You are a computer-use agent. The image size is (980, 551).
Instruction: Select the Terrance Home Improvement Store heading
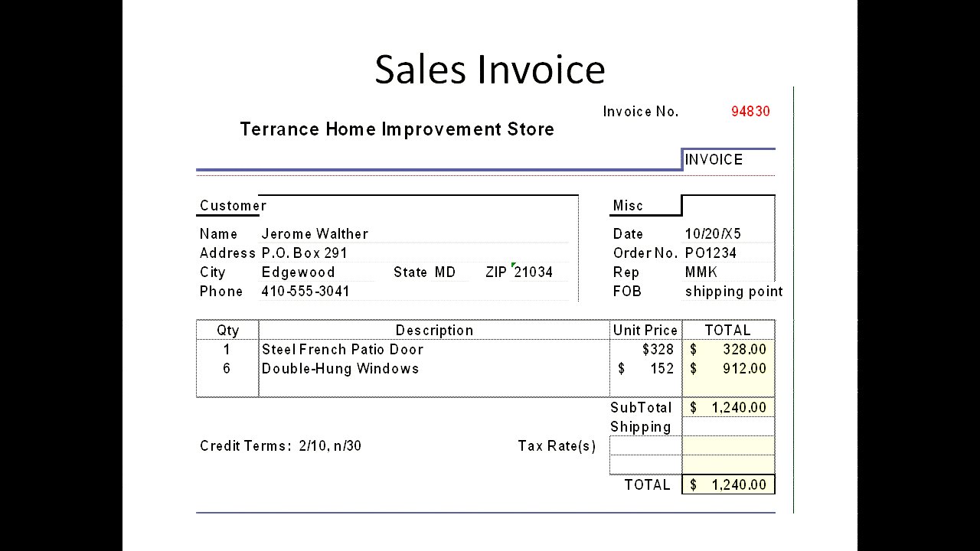(x=397, y=129)
